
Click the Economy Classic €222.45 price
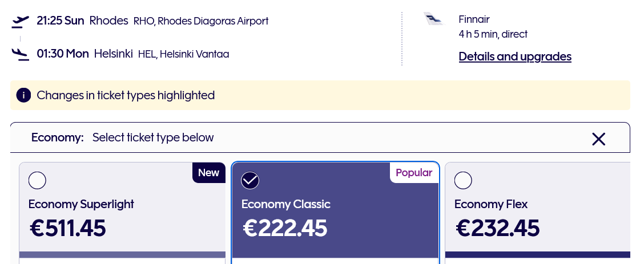coord(285,228)
